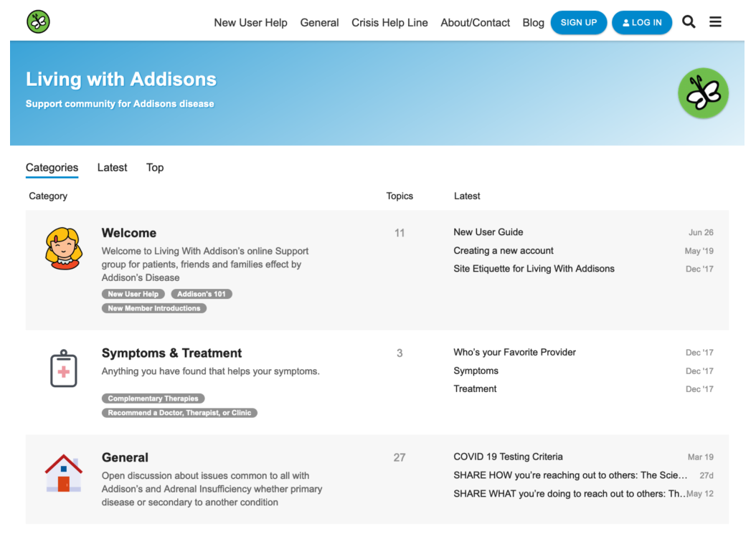This screenshot has height=539, width=756.
Task: Select the Categories tab
Action: click(52, 168)
